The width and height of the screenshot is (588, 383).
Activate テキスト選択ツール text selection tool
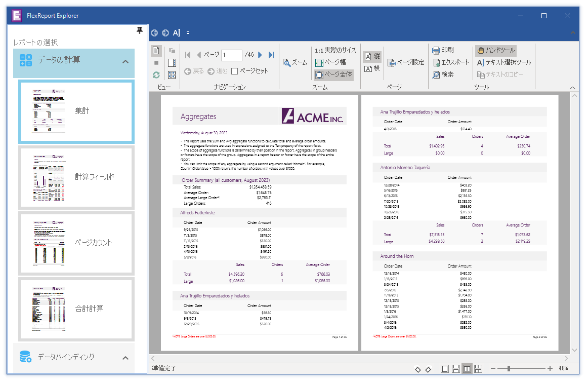coord(504,62)
